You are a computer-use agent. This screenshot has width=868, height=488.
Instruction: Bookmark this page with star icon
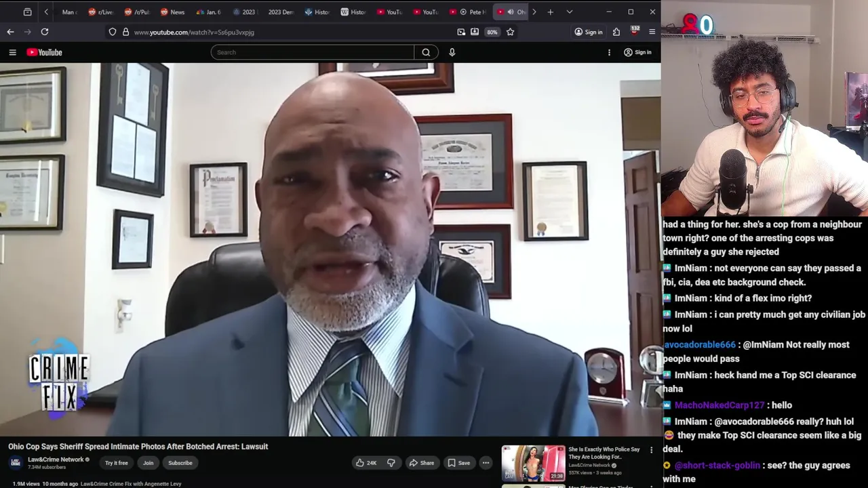click(x=510, y=32)
